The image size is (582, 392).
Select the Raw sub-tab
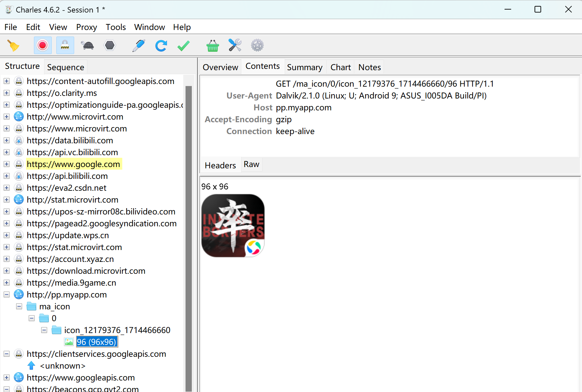(251, 164)
